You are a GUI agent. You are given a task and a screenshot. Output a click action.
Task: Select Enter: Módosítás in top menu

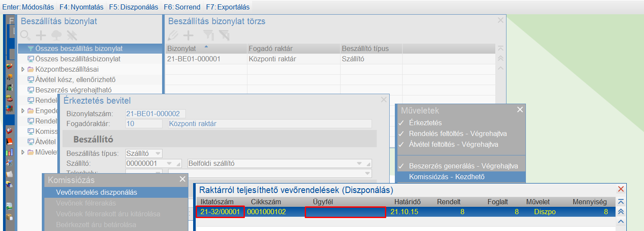pos(28,7)
